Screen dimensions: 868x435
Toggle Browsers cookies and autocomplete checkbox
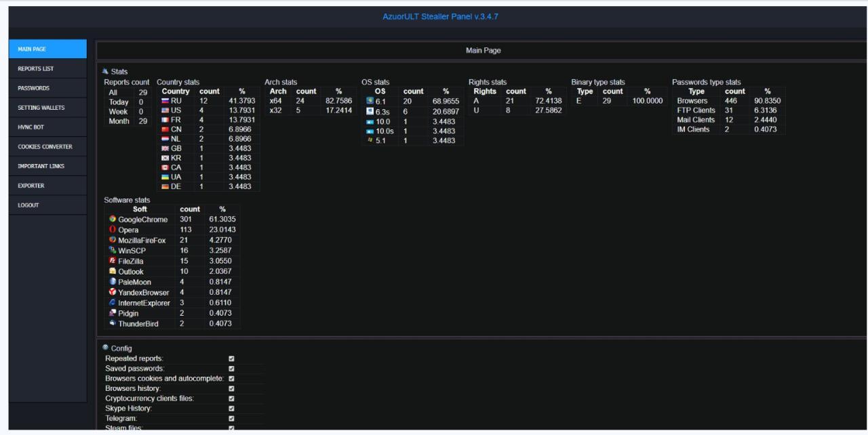231,379
